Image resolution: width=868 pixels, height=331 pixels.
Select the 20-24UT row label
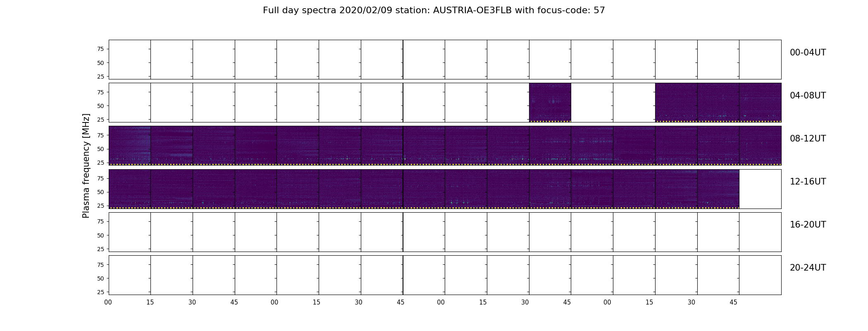(x=808, y=268)
